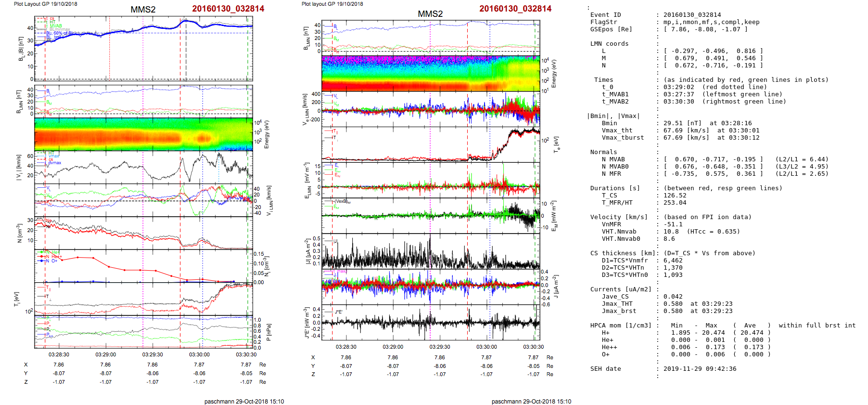Click the '(HTcc = 0.635)' text
868x405 pixels.
[x=714, y=232]
